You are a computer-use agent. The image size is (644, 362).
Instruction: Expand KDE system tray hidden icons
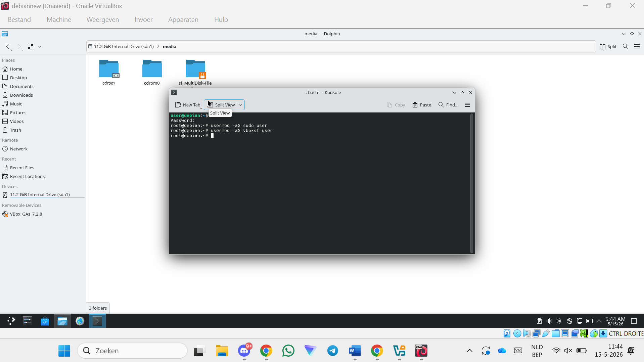(x=599, y=321)
